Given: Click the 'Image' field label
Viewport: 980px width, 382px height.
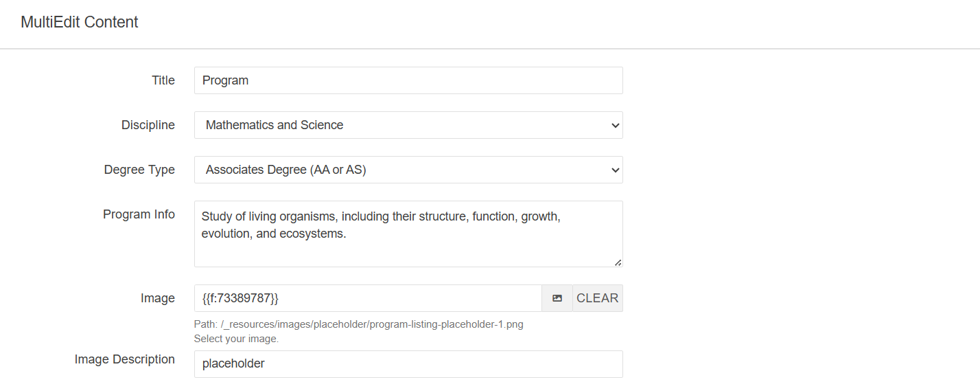Looking at the screenshot, I should tap(157, 298).
